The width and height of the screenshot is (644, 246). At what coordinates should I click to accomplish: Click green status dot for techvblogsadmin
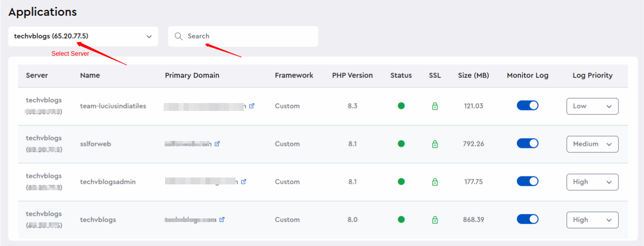[401, 181]
